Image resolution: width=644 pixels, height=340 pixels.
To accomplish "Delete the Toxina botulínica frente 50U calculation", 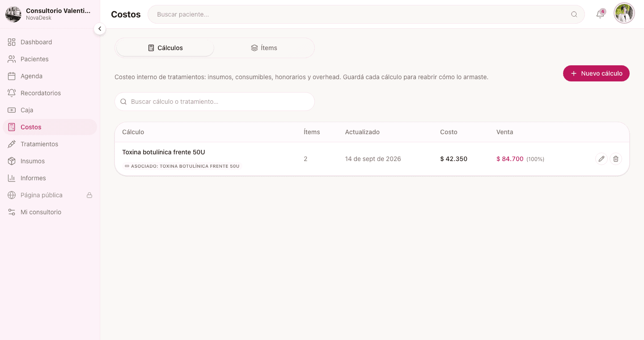I will coord(616,159).
